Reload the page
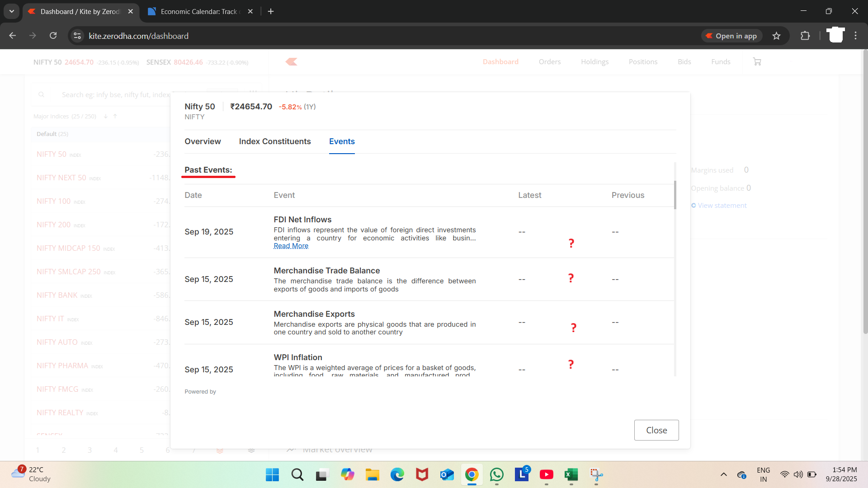Screen dimensions: 868x488 tap(53, 36)
